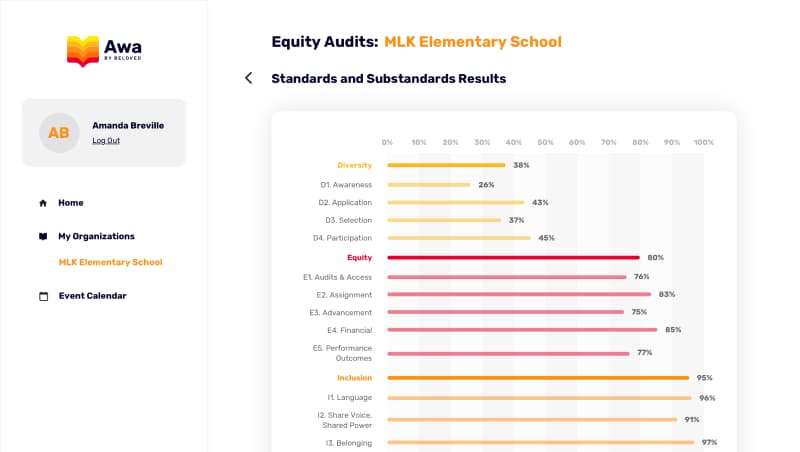Screen dimensions: 800x452
Task: Click the Diversity 38% bar
Action: [446, 165]
